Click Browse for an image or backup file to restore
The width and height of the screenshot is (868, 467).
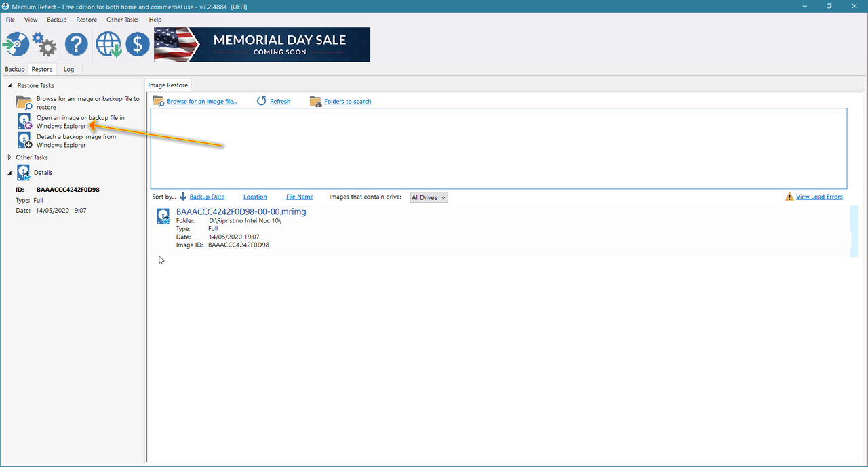(x=88, y=103)
